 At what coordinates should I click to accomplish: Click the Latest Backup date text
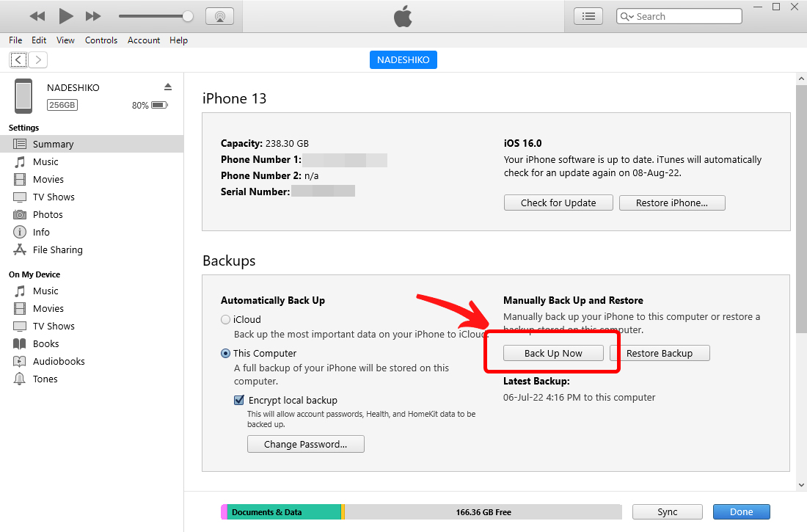pyautogui.click(x=579, y=398)
